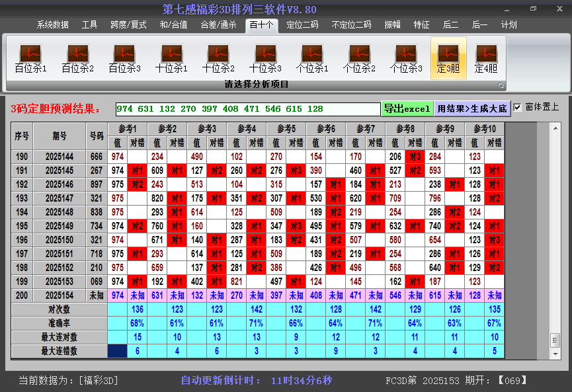Viewport: 572px width, 392px height.
Task: Restore the application window size
Action: click(534, 9)
